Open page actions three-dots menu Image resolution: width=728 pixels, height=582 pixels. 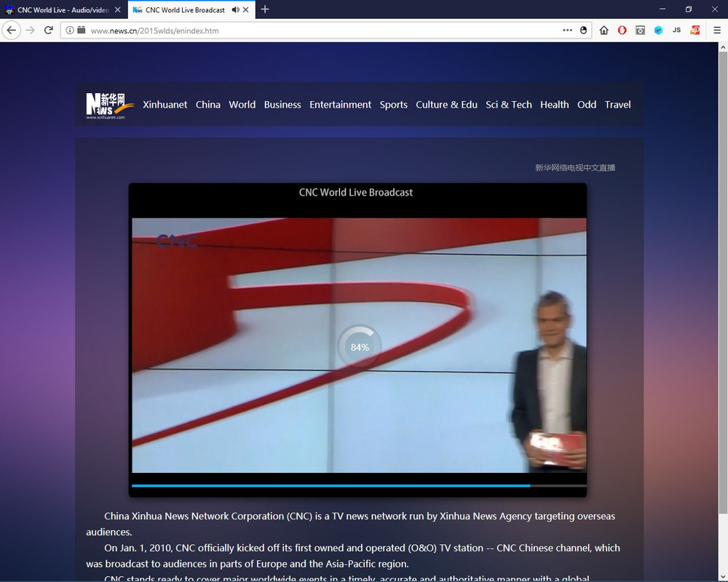[567, 31]
